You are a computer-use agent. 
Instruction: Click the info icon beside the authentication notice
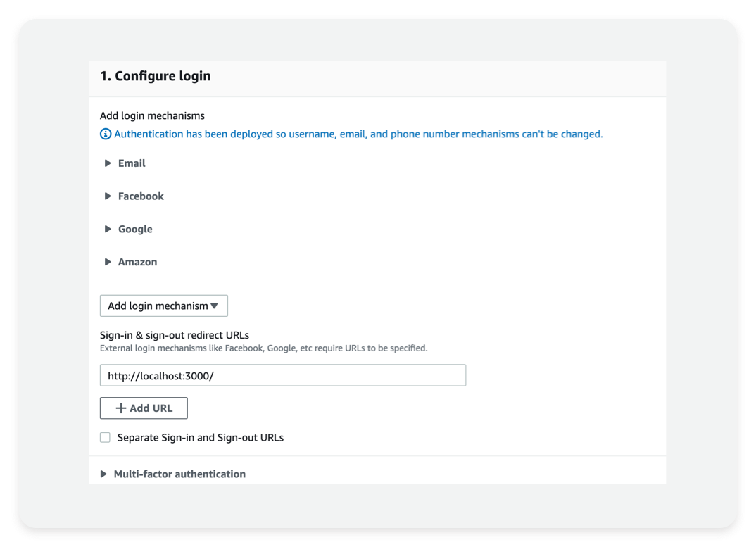105,134
